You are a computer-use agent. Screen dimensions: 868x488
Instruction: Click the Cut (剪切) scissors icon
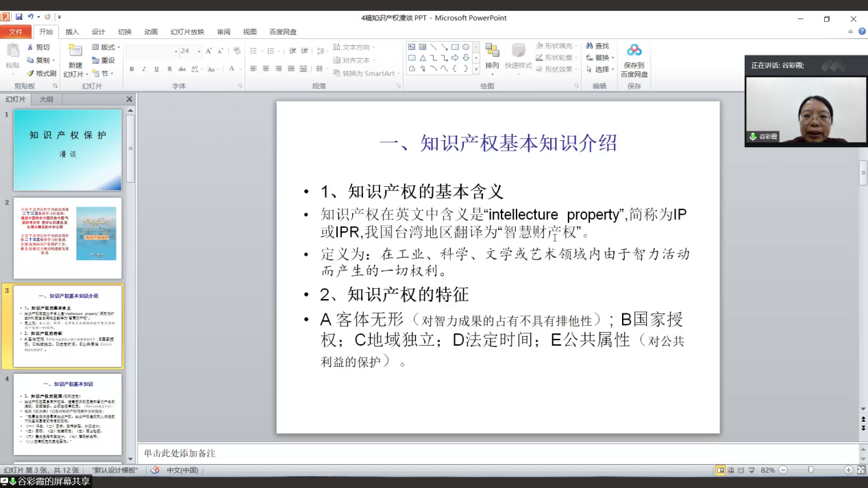click(x=31, y=47)
